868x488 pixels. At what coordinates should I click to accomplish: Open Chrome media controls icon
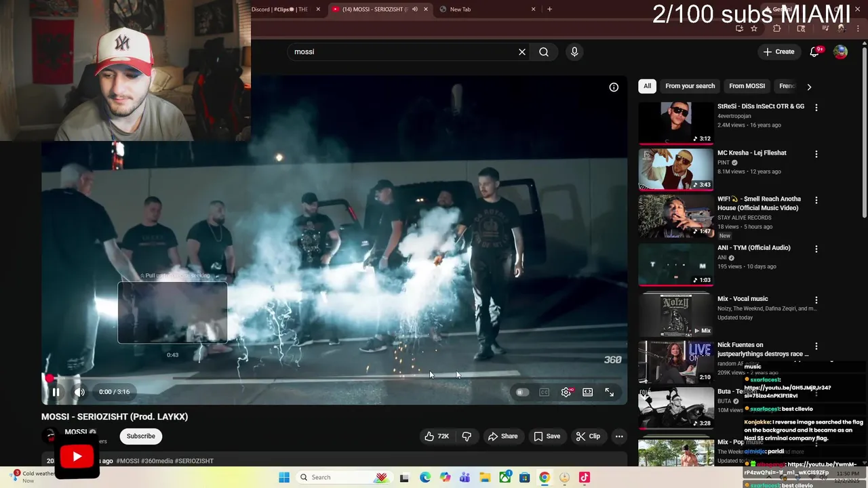point(825,28)
